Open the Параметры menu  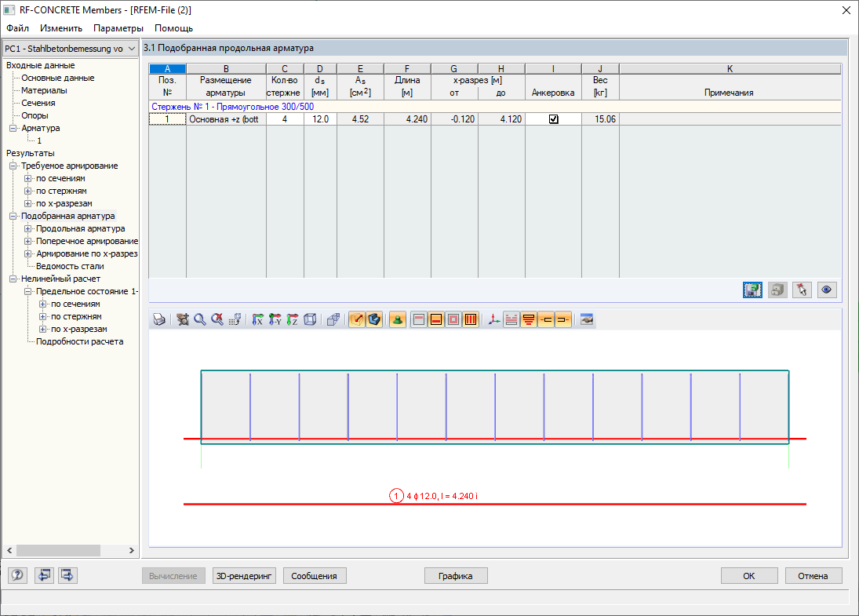click(x=118, y=28)
